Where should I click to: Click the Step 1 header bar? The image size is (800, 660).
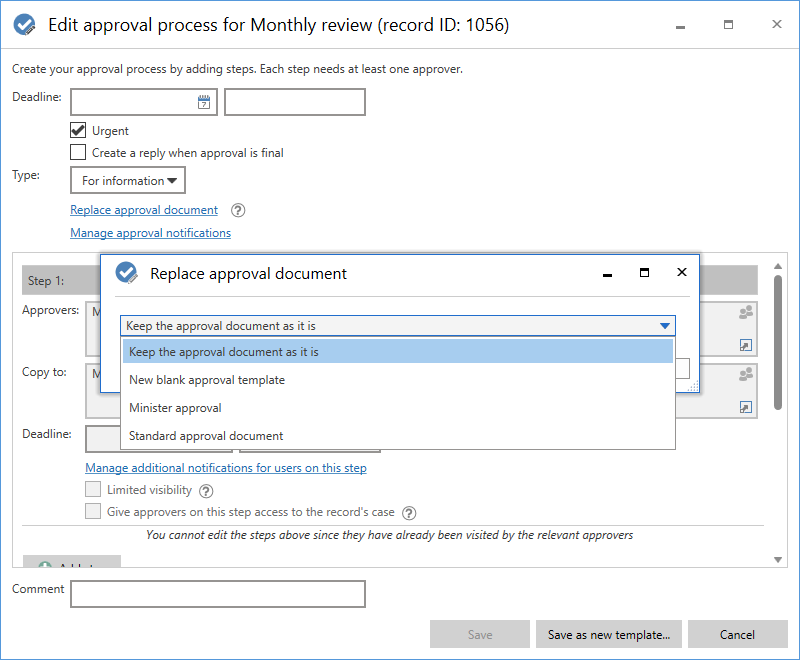[x=61, y=281]
